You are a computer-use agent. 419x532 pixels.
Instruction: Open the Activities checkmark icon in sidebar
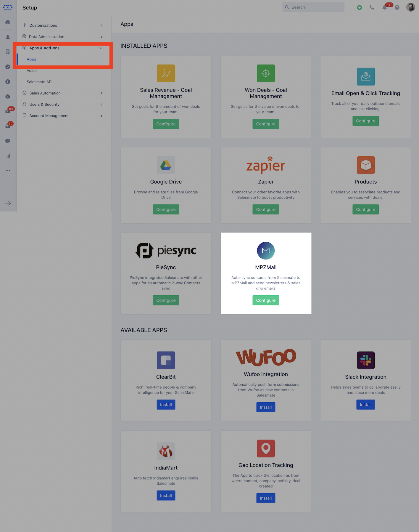pos(8,67)
